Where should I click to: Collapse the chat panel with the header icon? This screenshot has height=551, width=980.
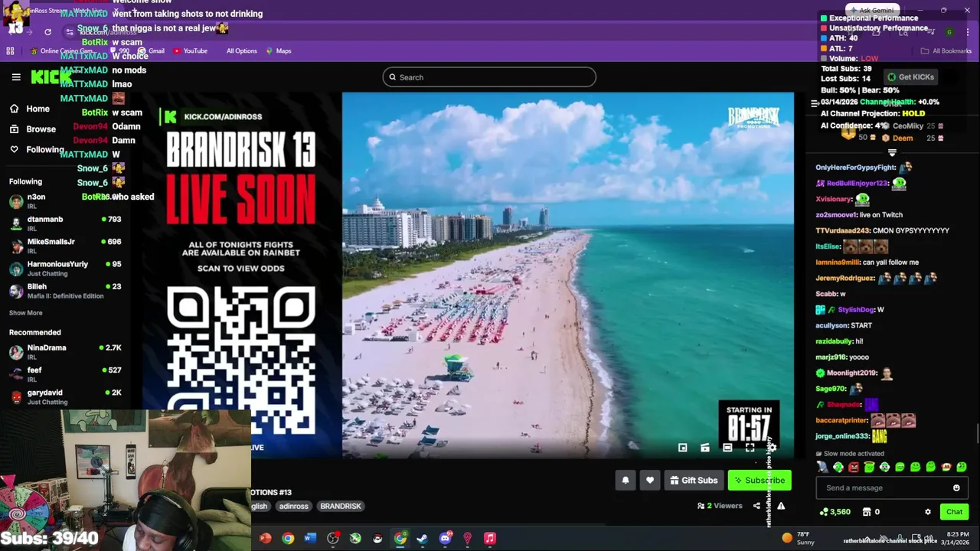point(815,103)
